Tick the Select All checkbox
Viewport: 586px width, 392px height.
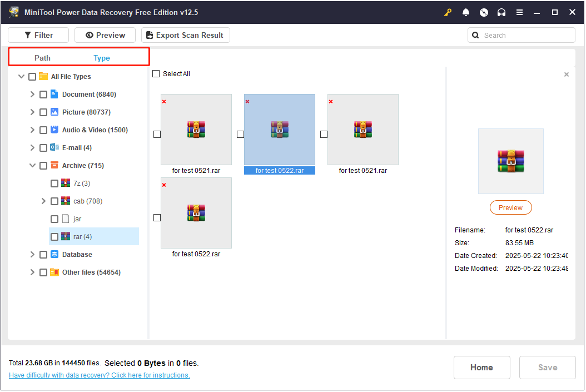(156, 73)
